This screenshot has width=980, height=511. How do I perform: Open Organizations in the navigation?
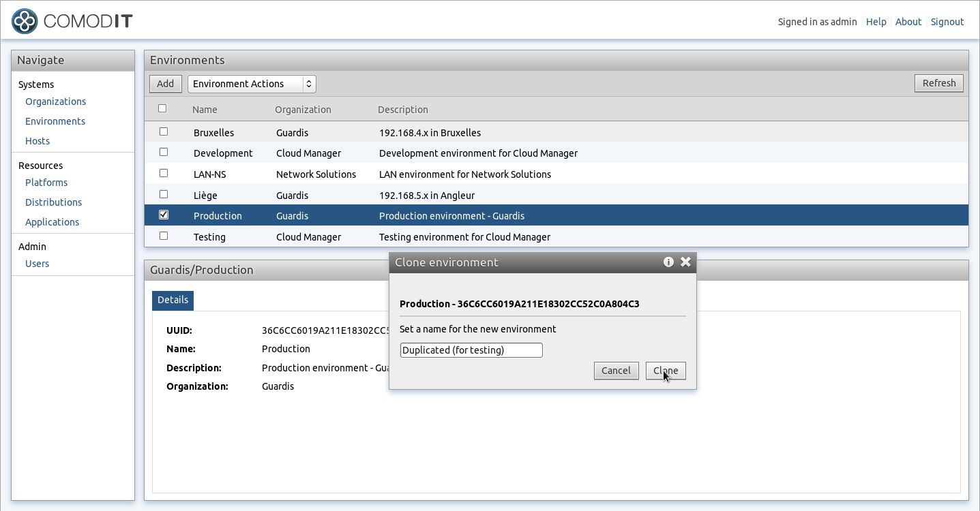(x=55, y=102)
